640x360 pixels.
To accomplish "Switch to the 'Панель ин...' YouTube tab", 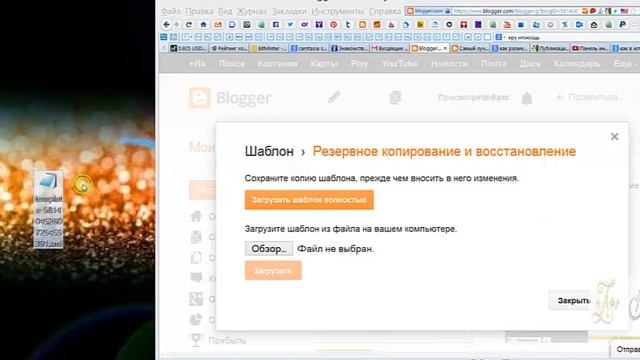I will (590, 48).
